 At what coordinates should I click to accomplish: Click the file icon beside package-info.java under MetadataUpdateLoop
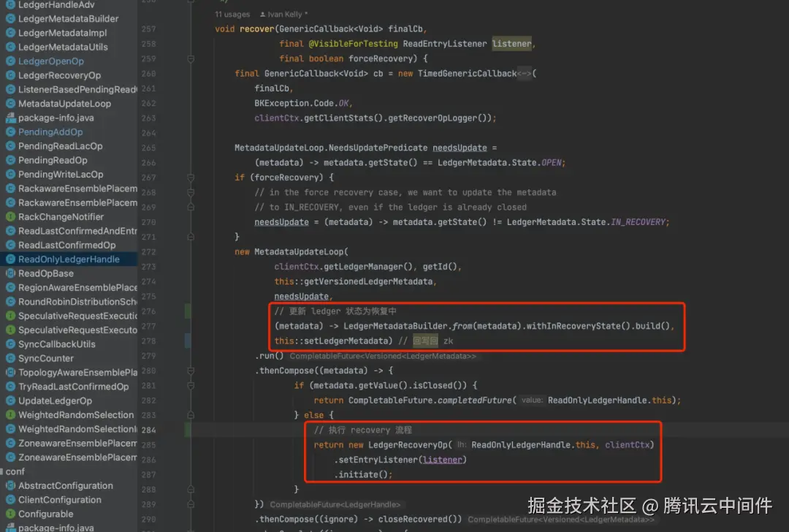pos(10,117)
